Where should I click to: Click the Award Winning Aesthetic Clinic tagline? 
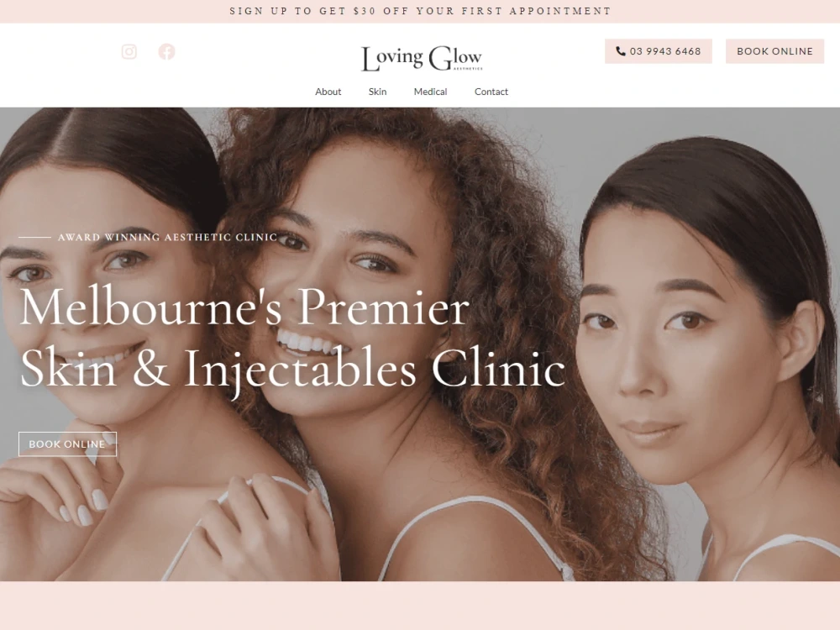(168, 237)
